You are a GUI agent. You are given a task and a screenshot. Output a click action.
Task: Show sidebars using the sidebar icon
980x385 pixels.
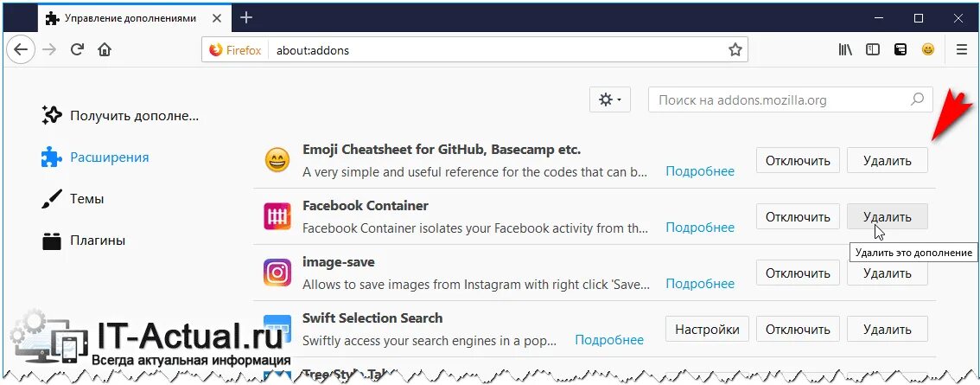point(873,49)
